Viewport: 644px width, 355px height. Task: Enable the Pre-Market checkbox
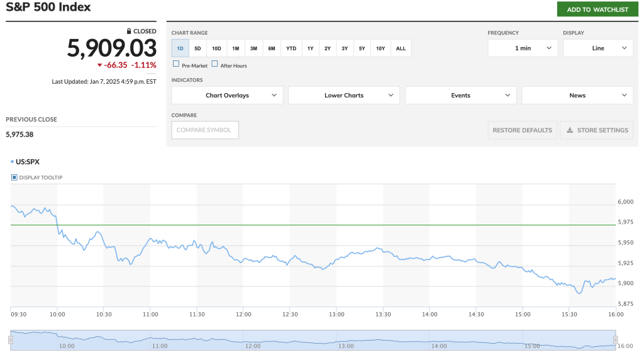(x=176, y=64)
